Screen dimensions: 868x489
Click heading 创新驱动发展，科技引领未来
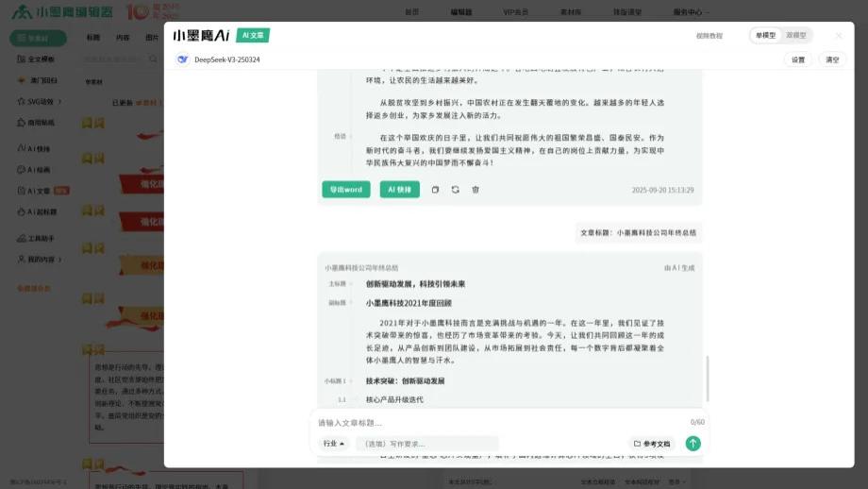pyautogui.click(x=415, y=284)
